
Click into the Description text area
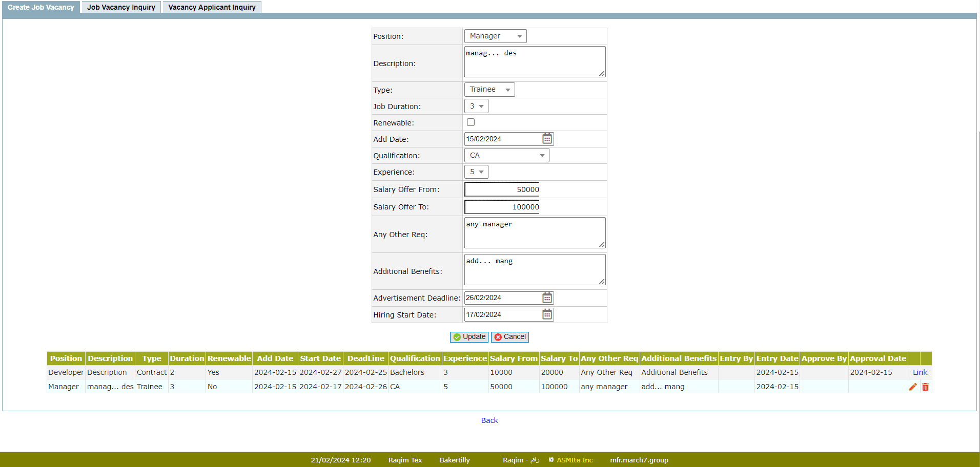click(x=534, y=62)
